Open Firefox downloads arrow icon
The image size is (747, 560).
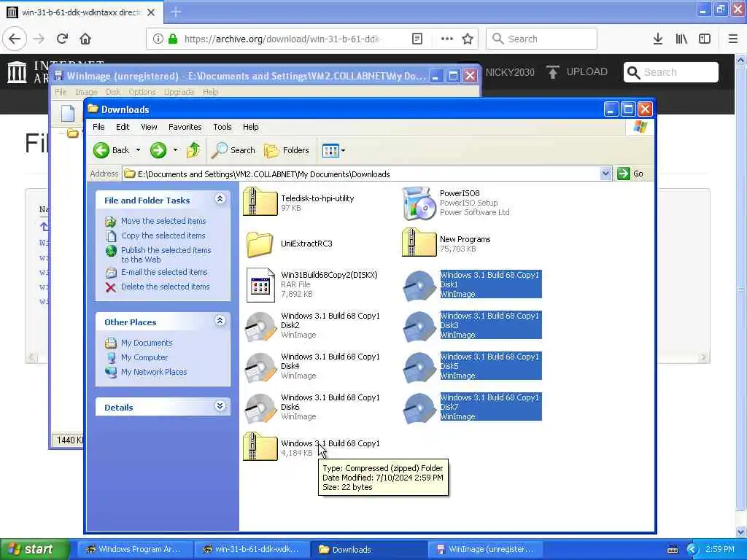coord(658,39)
